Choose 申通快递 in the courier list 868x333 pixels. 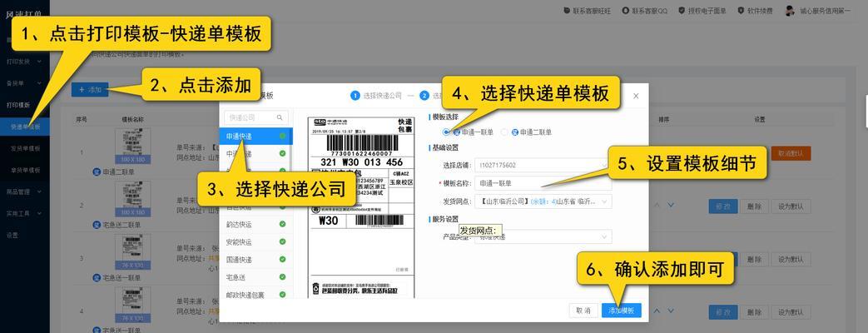256,136
